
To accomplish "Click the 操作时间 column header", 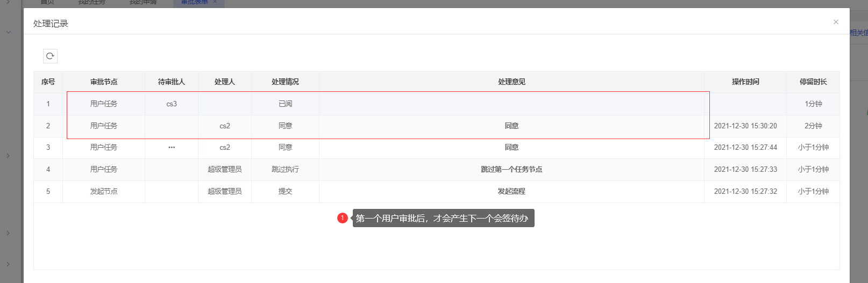I will click(x=745, y=82).
